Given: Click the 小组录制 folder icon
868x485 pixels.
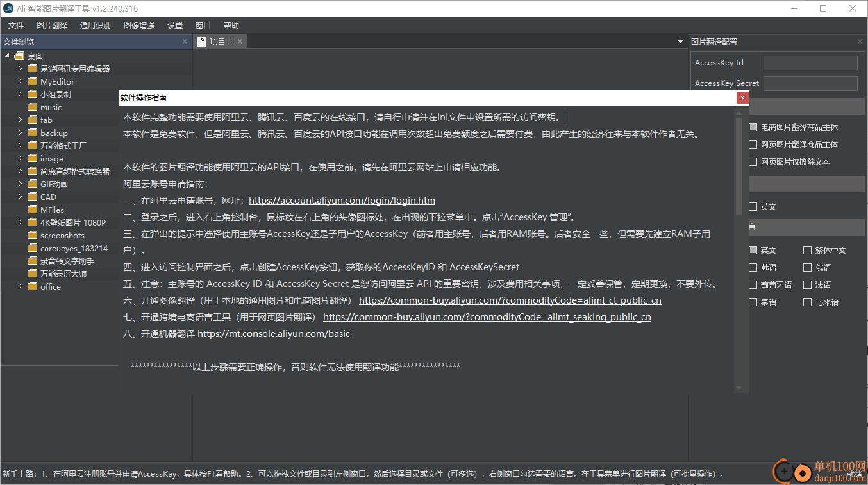Looking at the screenshot, I should click(33, 94).
